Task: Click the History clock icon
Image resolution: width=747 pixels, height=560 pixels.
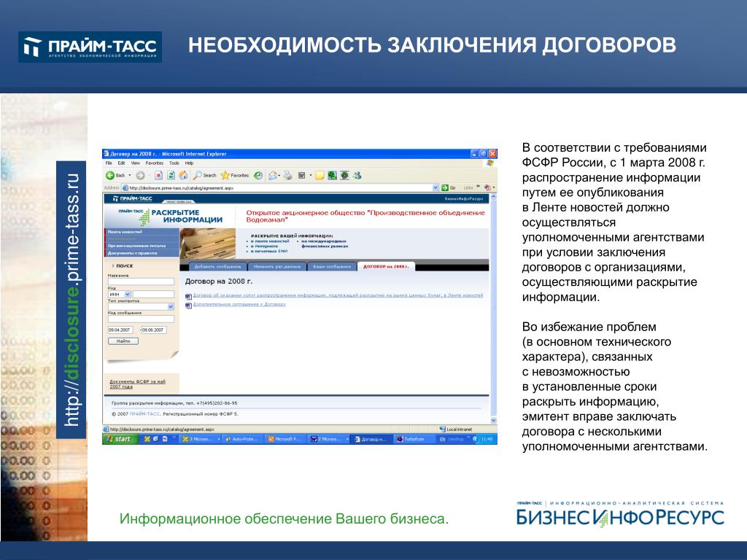Action: pyautogui.click(x=258, y=175)
